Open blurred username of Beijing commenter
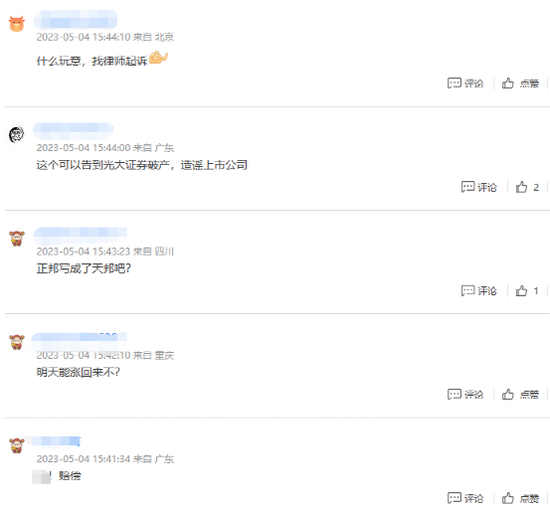Viewport: 550px width, 513px height. (x=75, y=19)
